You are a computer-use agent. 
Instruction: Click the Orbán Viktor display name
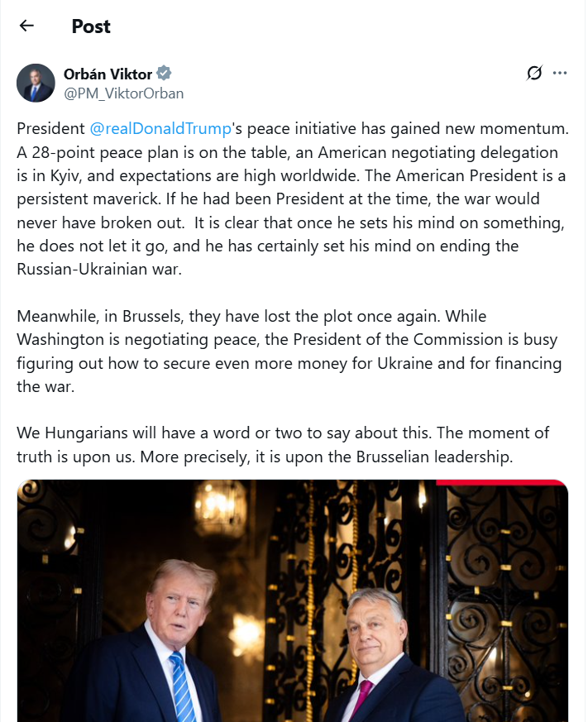[108, 74]
